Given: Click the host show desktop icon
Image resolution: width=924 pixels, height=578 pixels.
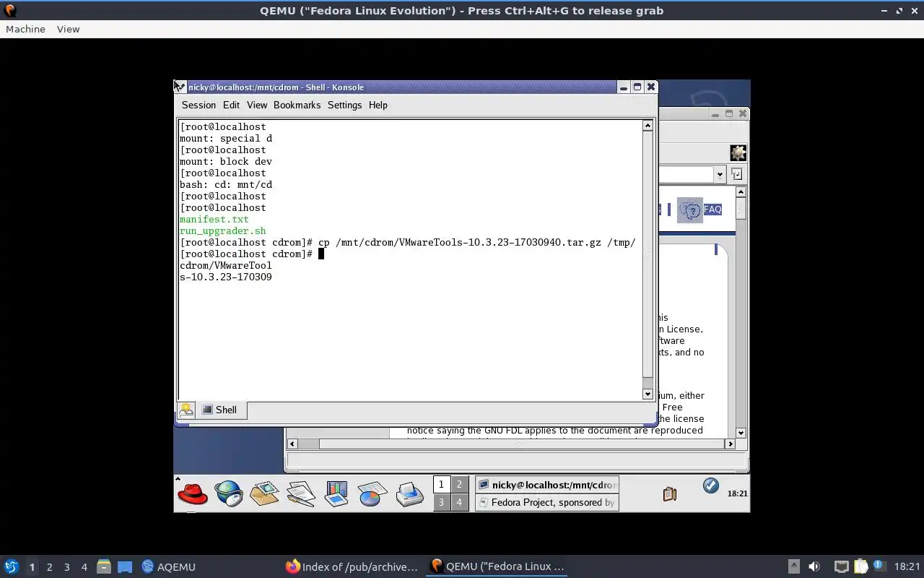Looking at the screenshot, I should [x=125, y=566].
